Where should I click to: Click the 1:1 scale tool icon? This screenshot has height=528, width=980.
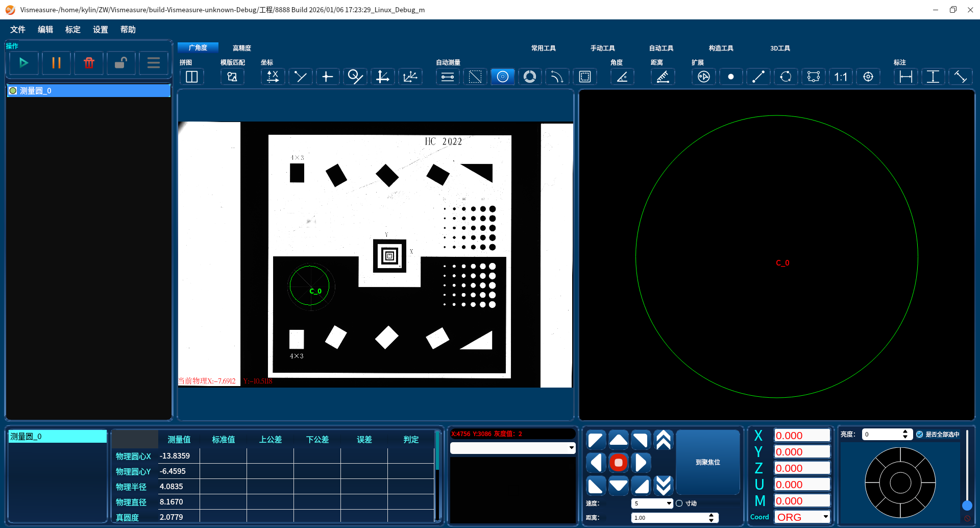pyautogui.click(x=841, y=77)
